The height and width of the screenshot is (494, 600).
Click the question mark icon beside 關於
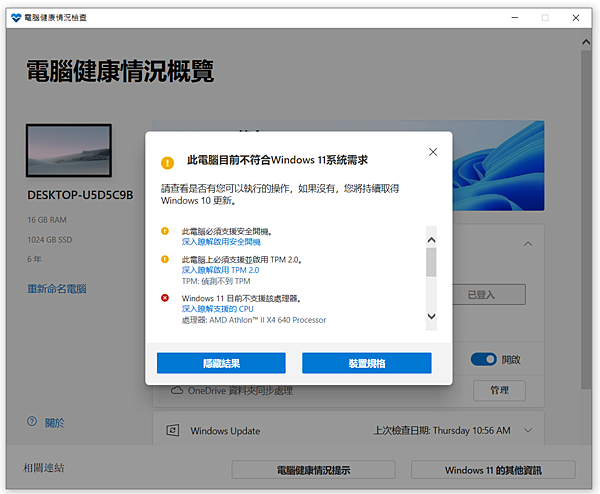point(32,421)
